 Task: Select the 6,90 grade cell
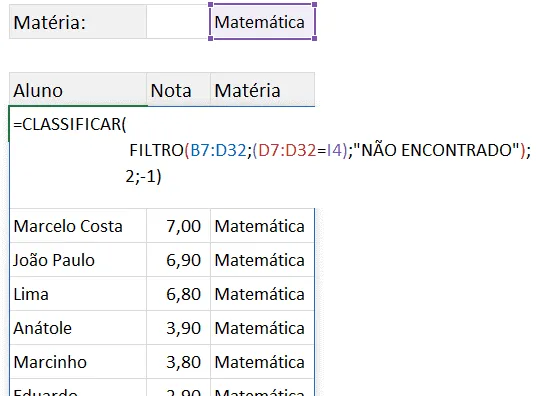(x=178, y=260)
